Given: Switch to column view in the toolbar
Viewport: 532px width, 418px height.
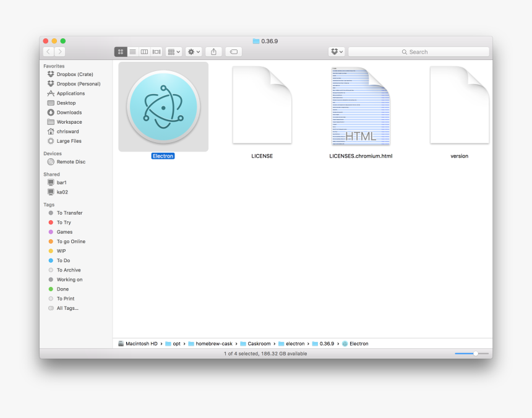Looking at the screenshot, I should click(x=144, y=51).
